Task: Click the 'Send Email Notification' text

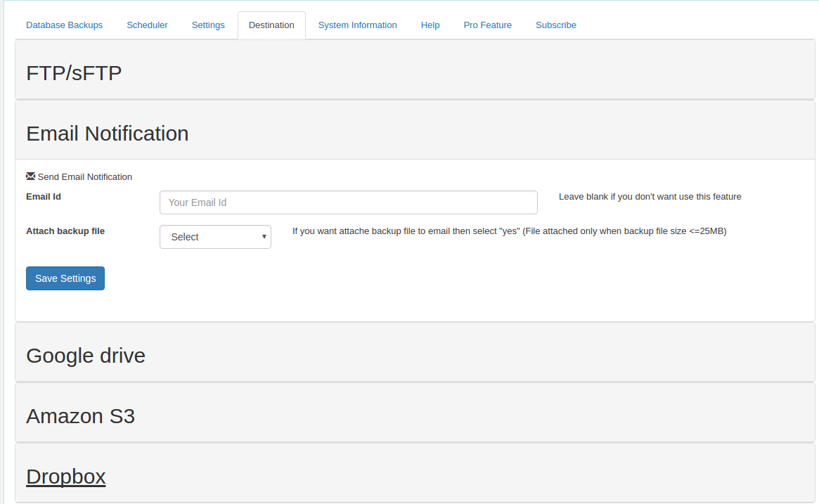Action: point(84,177)
